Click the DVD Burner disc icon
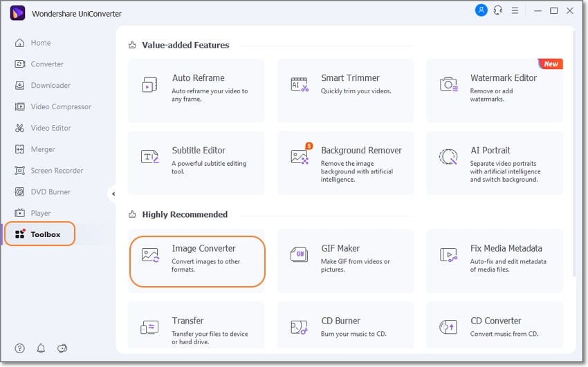588x367 pixels. (19, 192)
